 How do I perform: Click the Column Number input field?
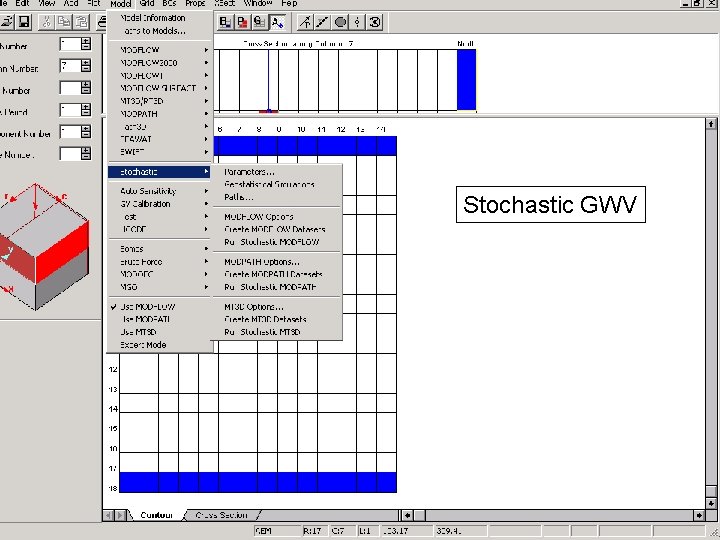point(70,66)
